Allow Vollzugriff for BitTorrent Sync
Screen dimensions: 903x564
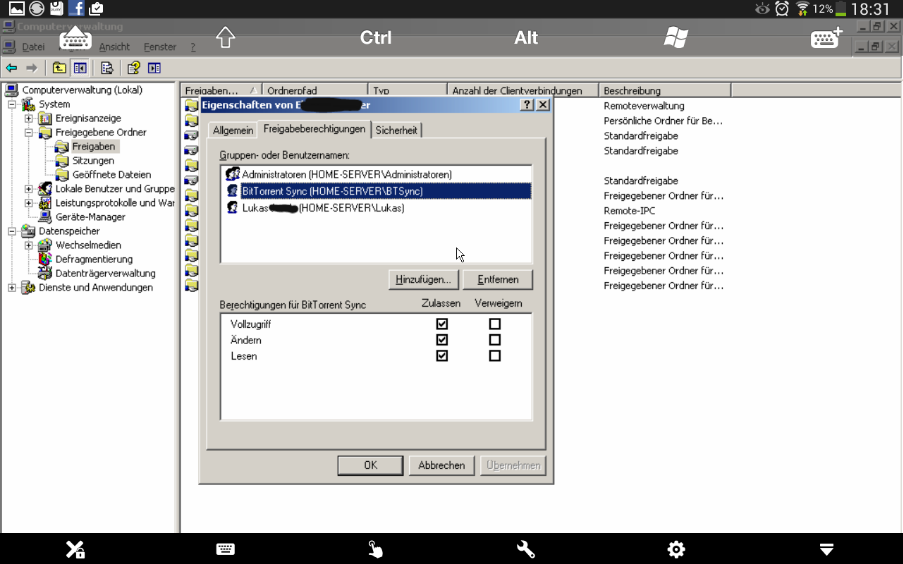(x=442, y=324)
